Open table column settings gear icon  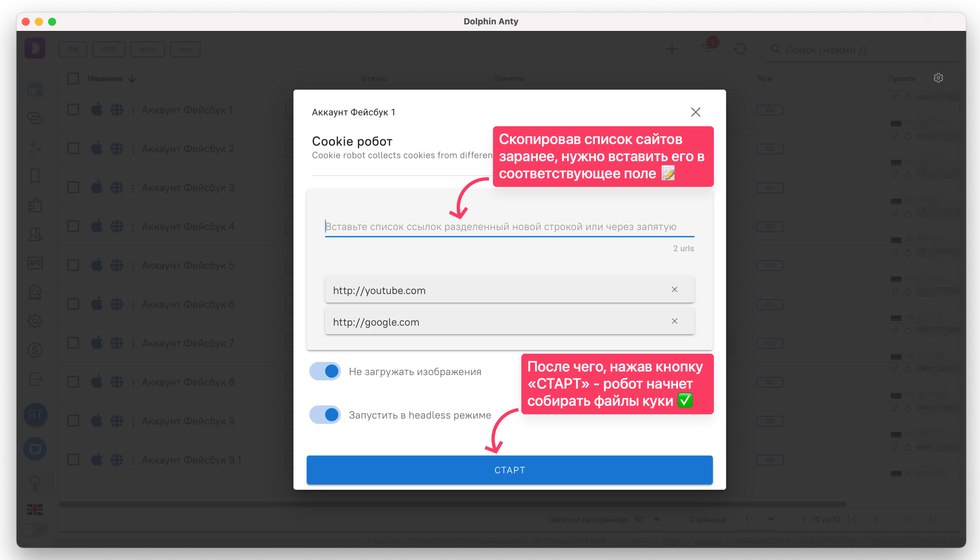coord(938,78)
